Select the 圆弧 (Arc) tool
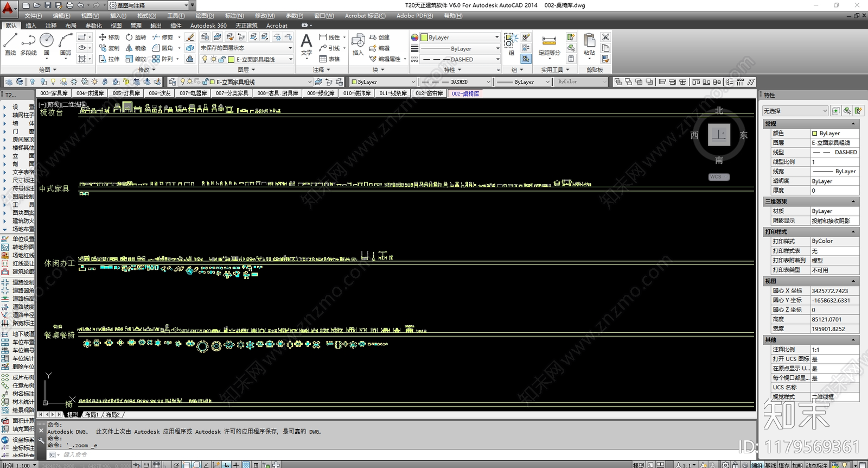The image size is (868, 468). pyautogui.click(x=66, y=44)
